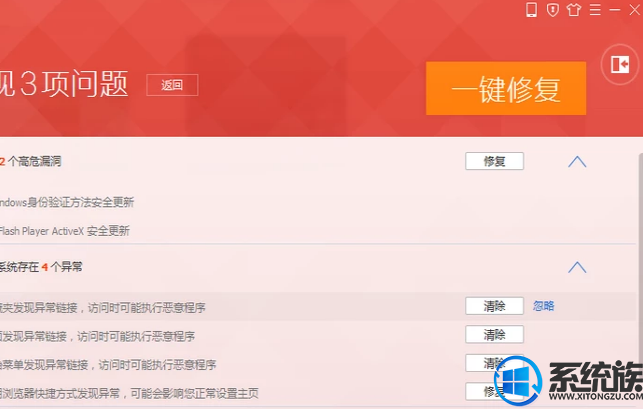
Task: Open the main menu hamburger icon
Action: coord(595,9)
